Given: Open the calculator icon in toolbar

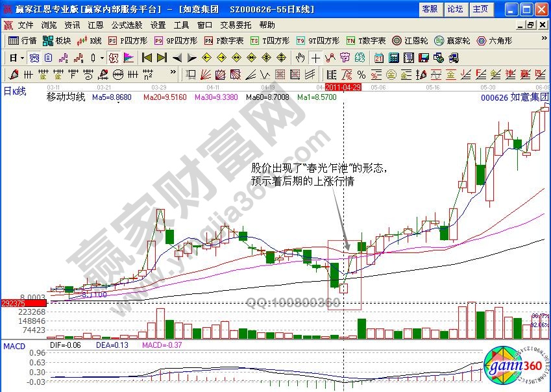Looking at the screenshot, I should click(394, 57).
